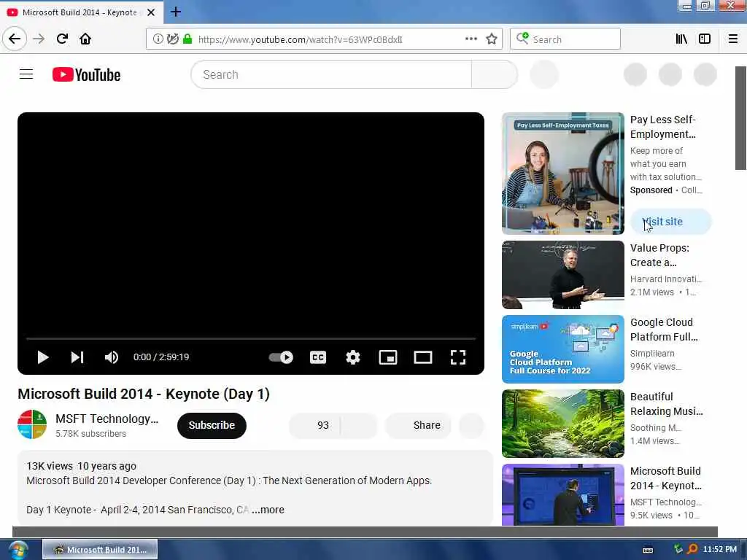Screen dimensions: 747x560
Task: Toggle closed captions CC button
Action: (x=318, y=357)
